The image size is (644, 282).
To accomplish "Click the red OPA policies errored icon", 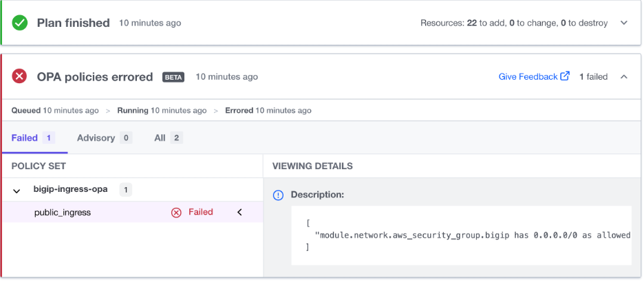I will [x=20, y=76].
